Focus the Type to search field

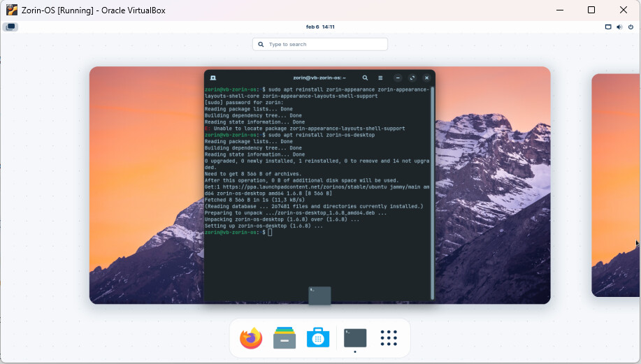pos(320,44)
